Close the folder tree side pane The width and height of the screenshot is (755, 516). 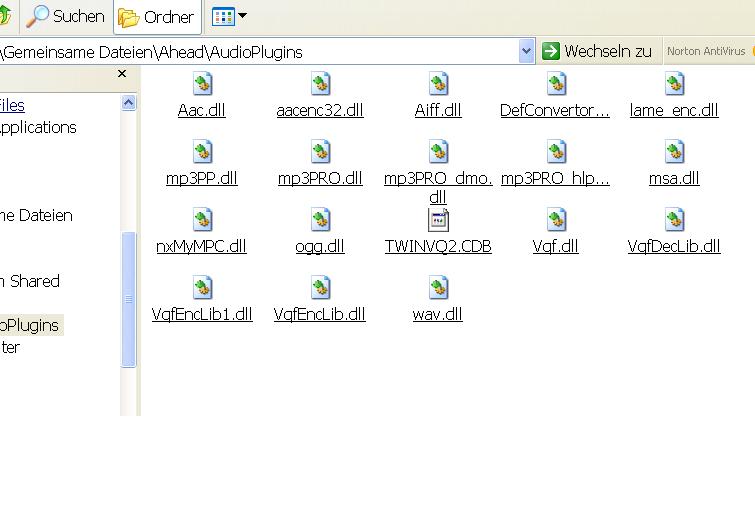pos(122,74)
